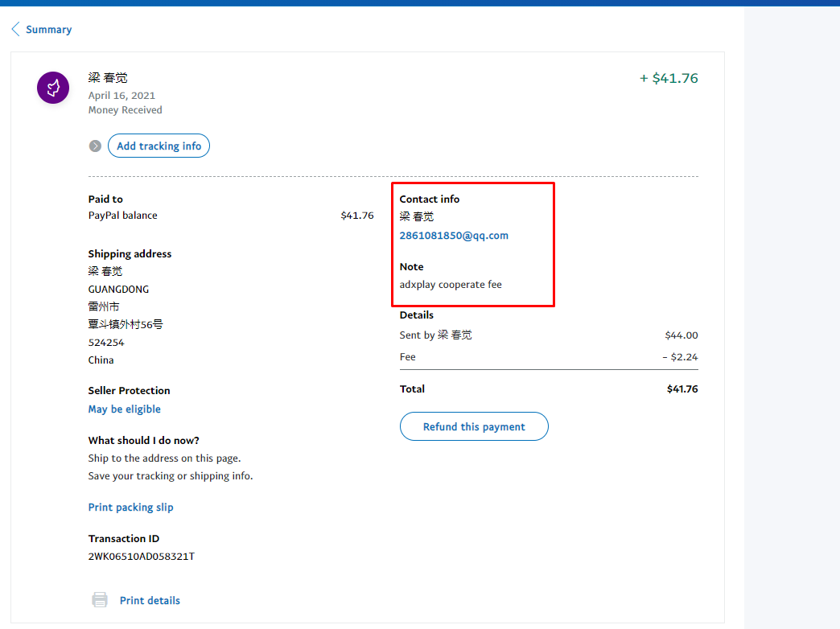This screenshot has width=840, height=629.
Task: Open the 2861081850@qq.com email link
Action: pos(454,235)
